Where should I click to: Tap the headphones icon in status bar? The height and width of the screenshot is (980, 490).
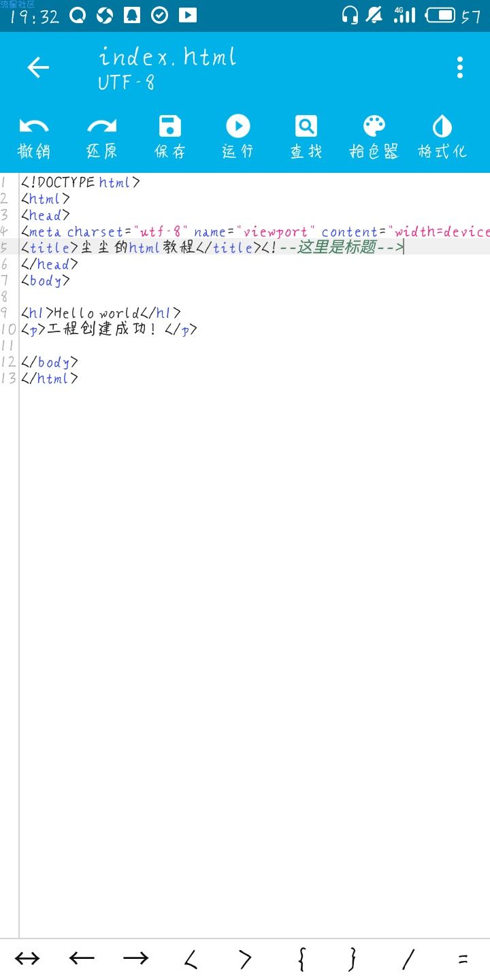350,15
